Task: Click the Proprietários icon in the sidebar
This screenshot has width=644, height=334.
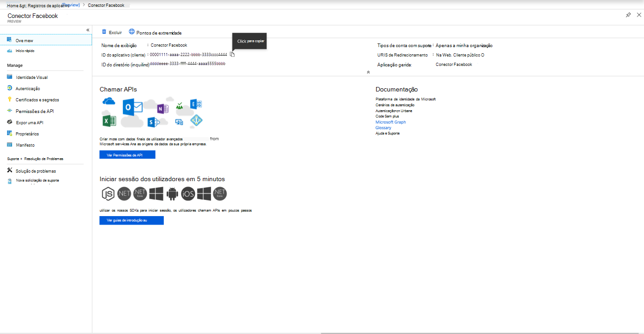Action: point(9,133)
